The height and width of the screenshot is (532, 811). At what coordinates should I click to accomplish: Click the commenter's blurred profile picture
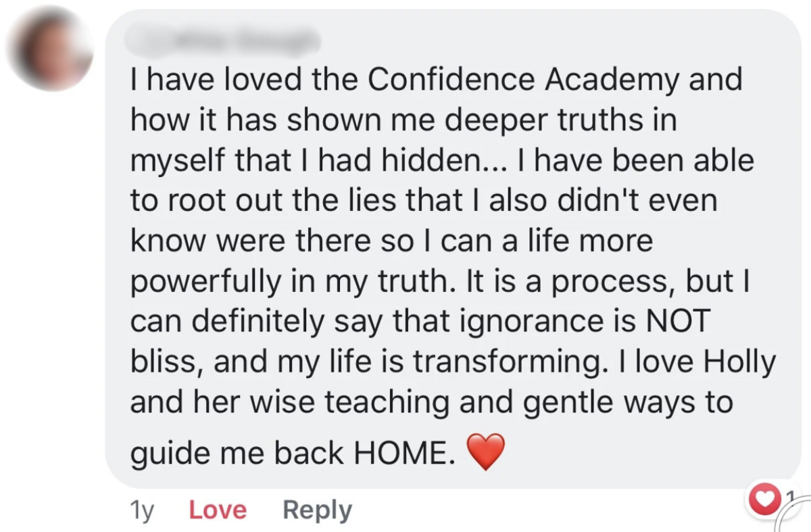pos(49,49)
